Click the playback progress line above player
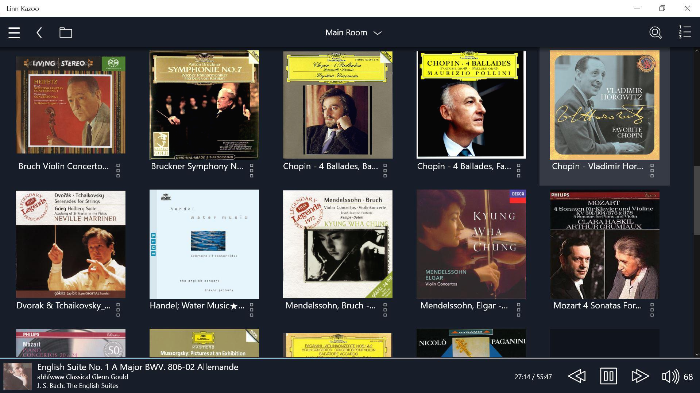This screenshot has height=393, width=700. (x=350, y=358)
